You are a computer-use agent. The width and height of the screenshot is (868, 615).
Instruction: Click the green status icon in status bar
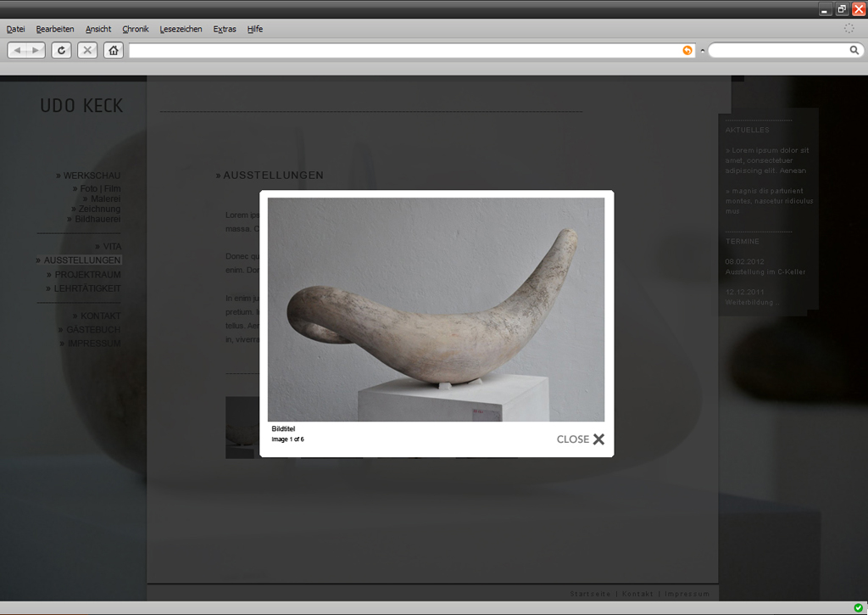click(x=859, y=607)
